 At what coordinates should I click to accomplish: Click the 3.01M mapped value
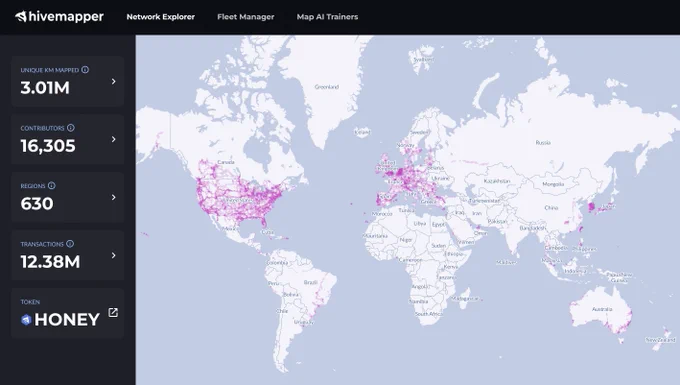(45, 88)
